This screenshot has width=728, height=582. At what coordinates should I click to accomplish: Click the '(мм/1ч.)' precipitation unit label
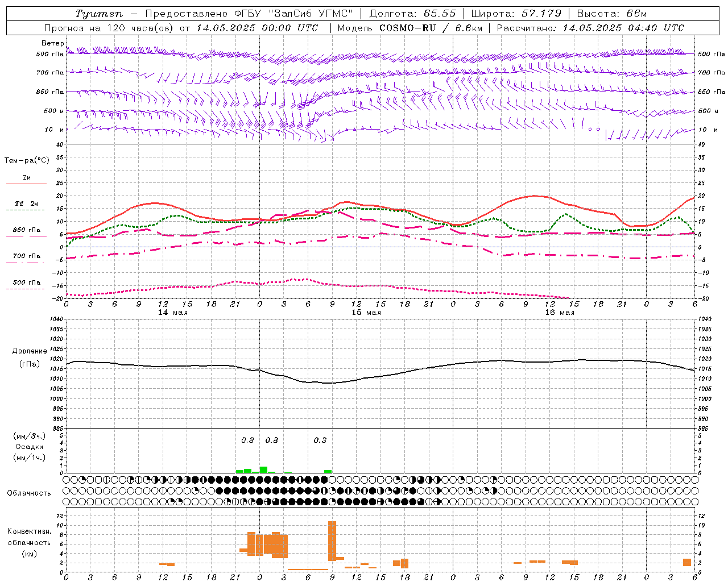point(29,458)
